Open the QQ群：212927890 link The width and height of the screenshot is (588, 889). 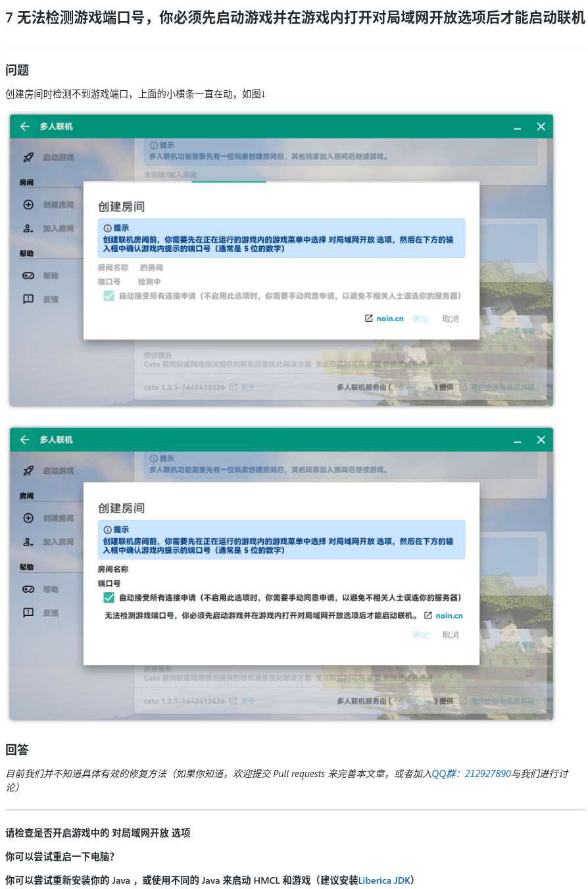coord(471,774)
